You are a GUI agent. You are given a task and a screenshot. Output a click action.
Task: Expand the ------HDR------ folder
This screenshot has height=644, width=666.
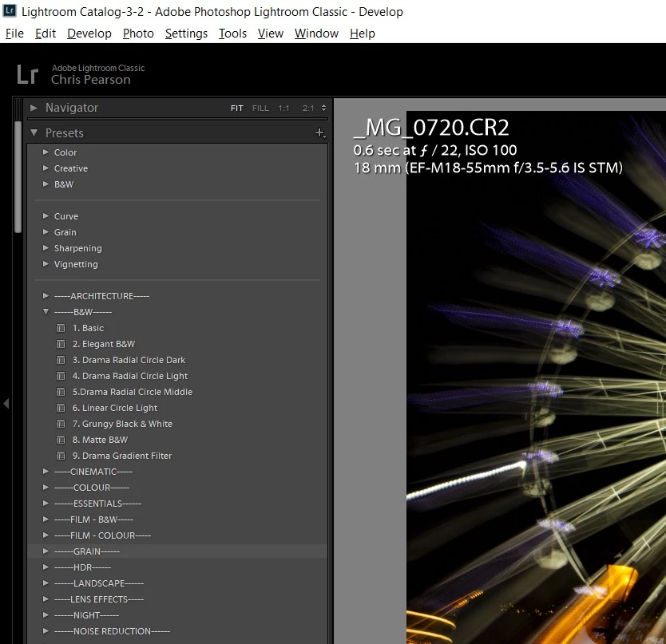point(46,567)
